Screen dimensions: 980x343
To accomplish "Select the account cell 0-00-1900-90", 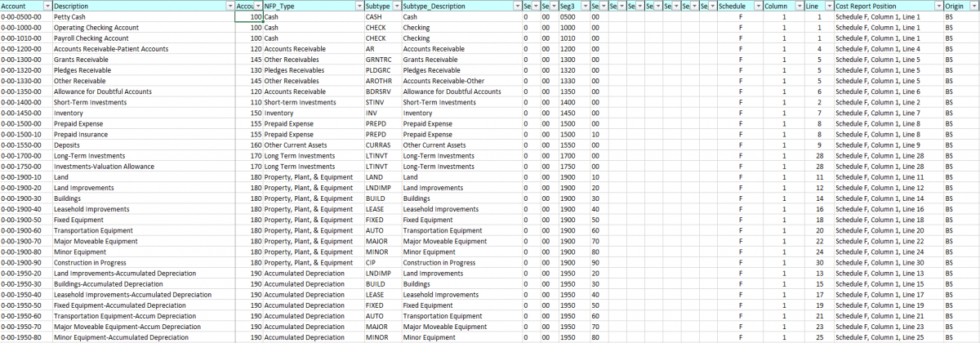I will click(x=26, y=262).
